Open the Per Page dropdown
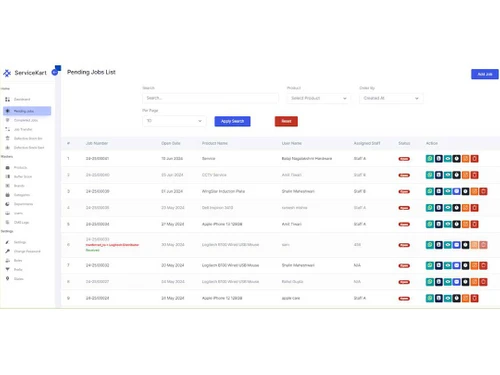The width and height of the screenshot is (500, 375). (174, 121)
